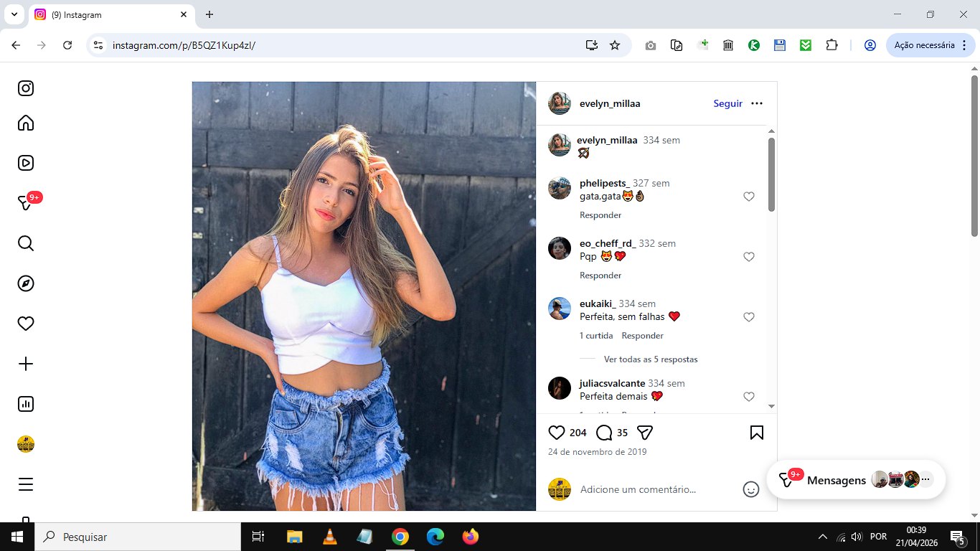Expand Ver todas as 5 respostas

(651, 359)
